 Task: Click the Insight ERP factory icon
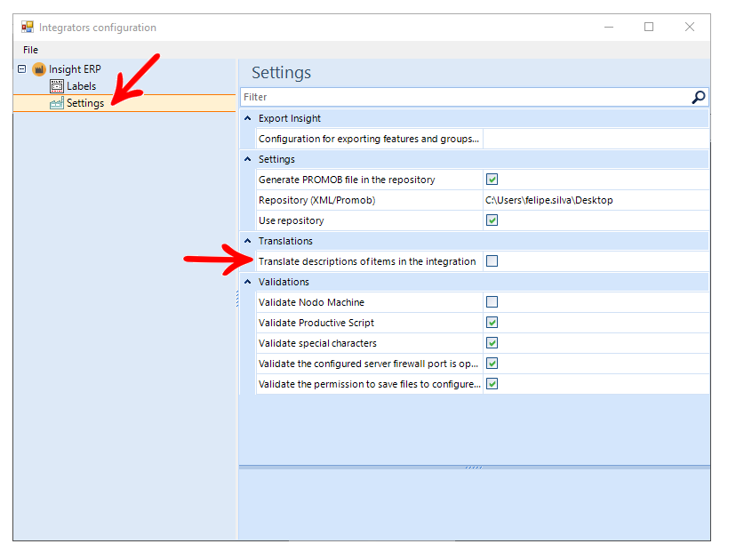pyautogui.click(x=39, y=69)
